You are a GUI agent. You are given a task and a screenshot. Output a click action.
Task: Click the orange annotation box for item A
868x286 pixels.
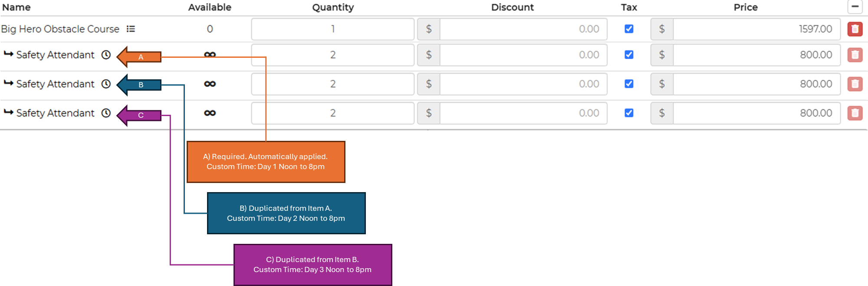pyautogui.click(x=266, y=162)
